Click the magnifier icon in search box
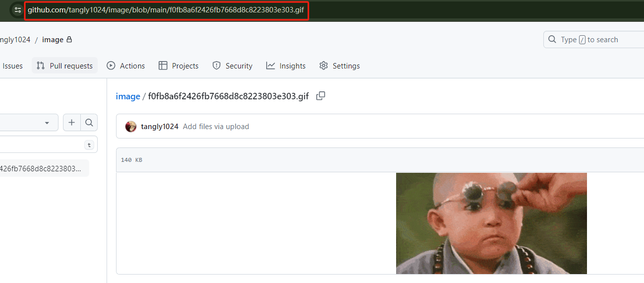Viewport: 644px width, 283px height. pyautogui.click(x=552, y=40)
